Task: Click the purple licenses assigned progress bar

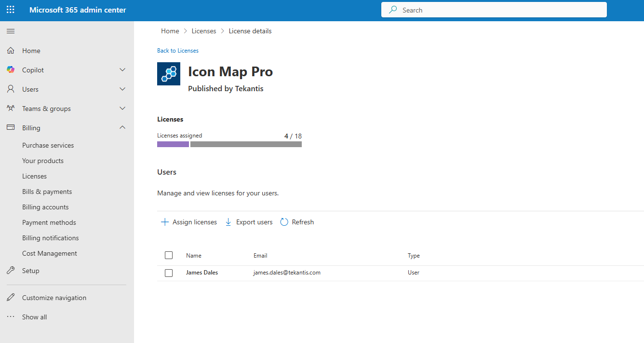Action: [x=173, y=144]
